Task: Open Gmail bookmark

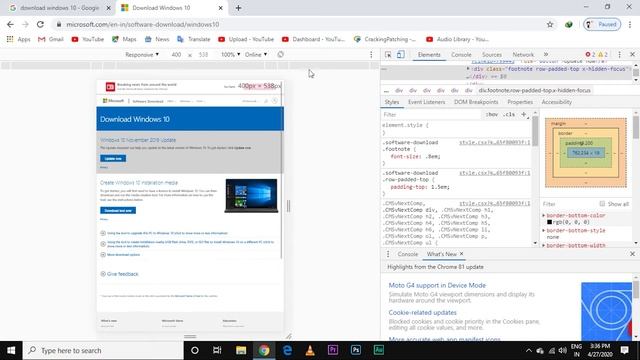Action: 51,39
